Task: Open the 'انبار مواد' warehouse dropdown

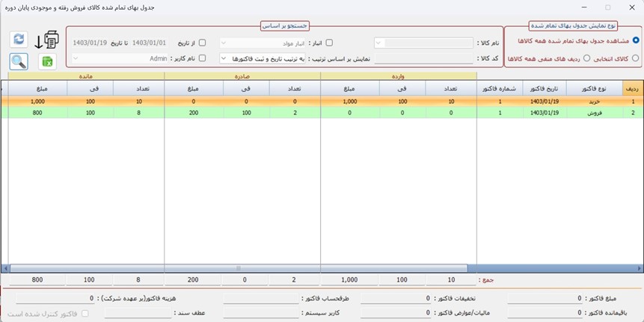Action: click(x=224, y=43)
